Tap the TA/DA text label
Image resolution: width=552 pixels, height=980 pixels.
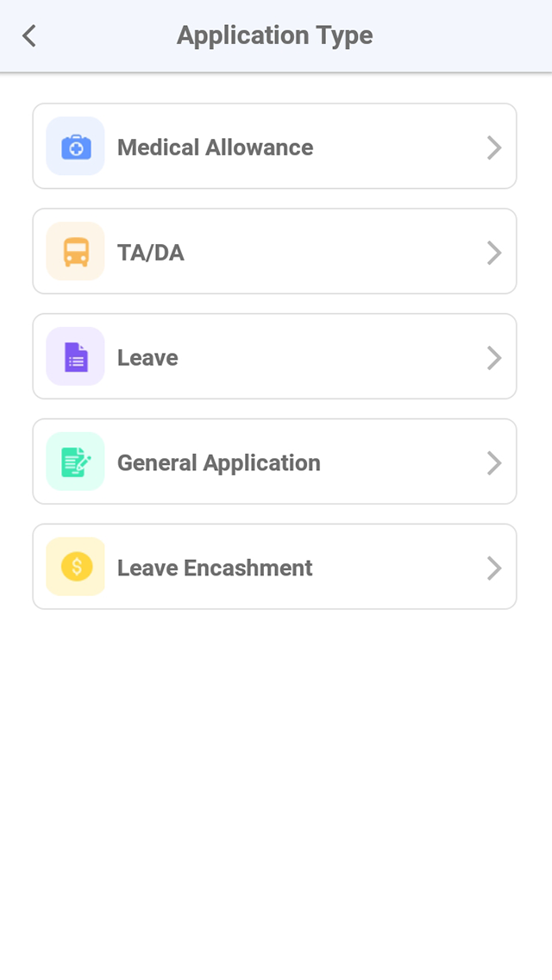(x=152, y=252)
